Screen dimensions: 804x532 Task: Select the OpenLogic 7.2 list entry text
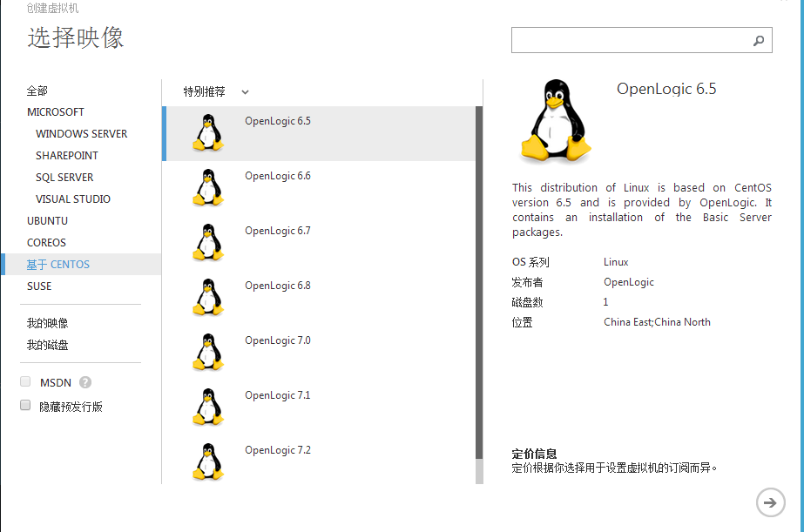click(277, 450)
